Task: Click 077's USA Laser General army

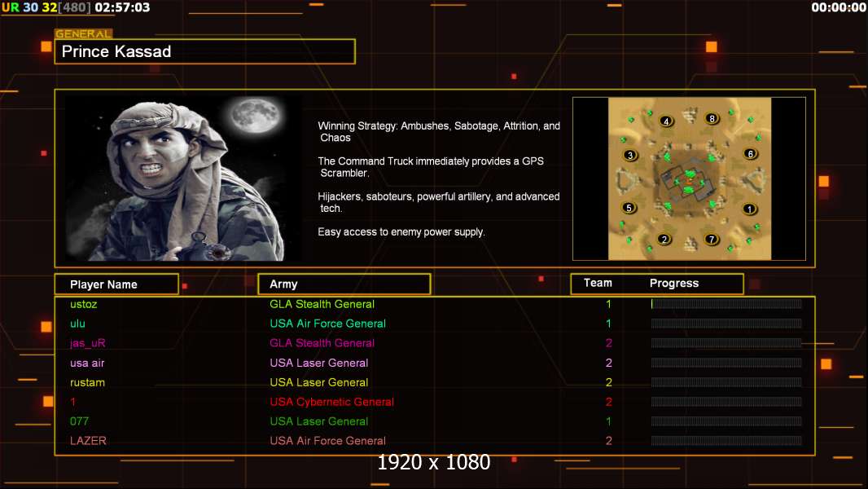Action: pyautogui.click(x=319, y=421)
